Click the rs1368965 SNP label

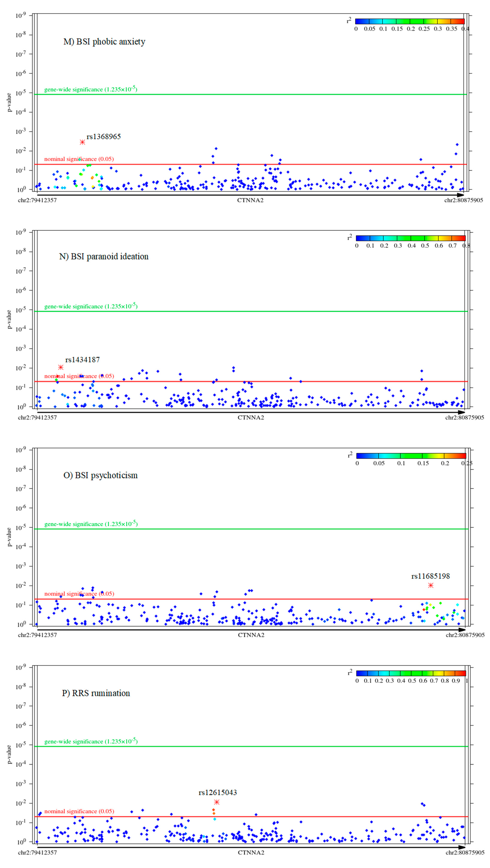(104, 137)
